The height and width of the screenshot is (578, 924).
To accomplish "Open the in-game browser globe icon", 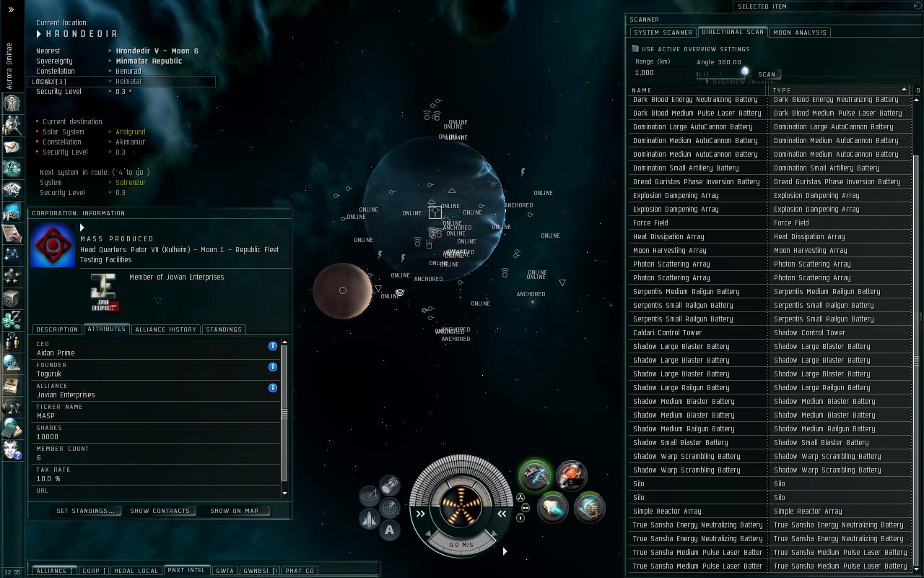I will [x=12, y=363].
